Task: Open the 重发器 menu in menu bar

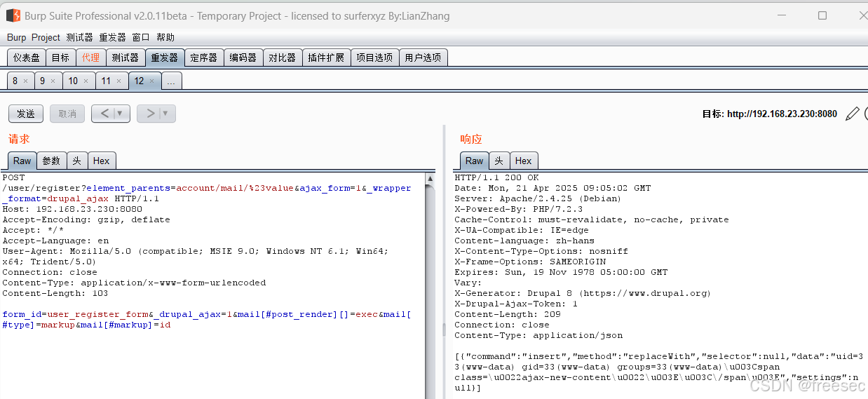Action: pos(112,37)
